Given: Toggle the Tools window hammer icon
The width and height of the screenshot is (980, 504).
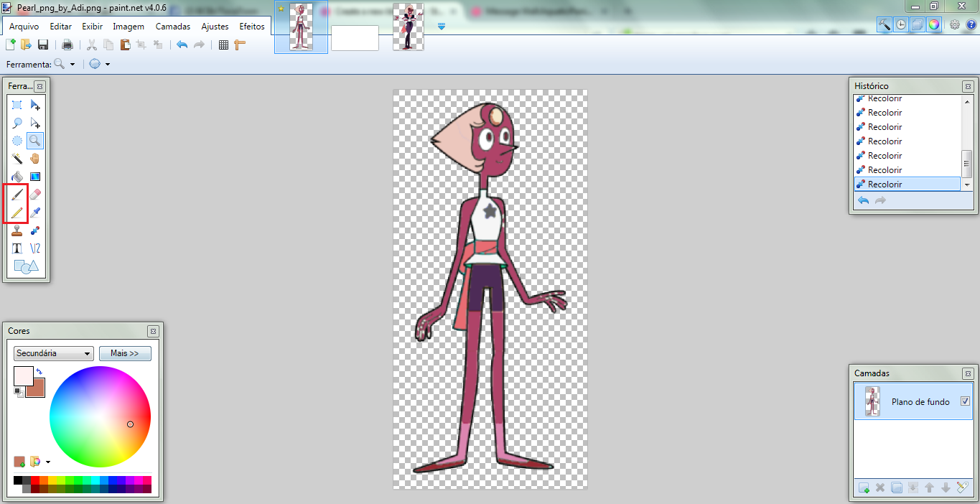Looking at the screenshot, I should (885, 24).
